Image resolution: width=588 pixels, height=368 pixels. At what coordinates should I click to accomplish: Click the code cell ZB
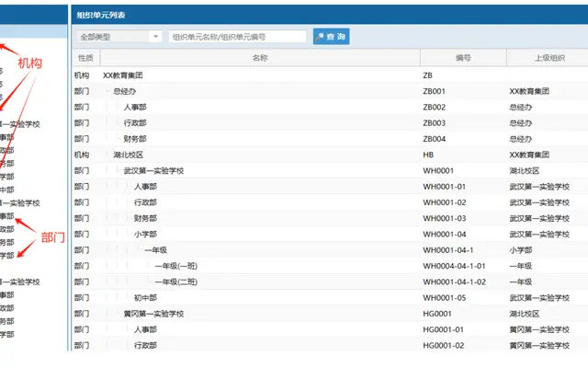(427, 75)
